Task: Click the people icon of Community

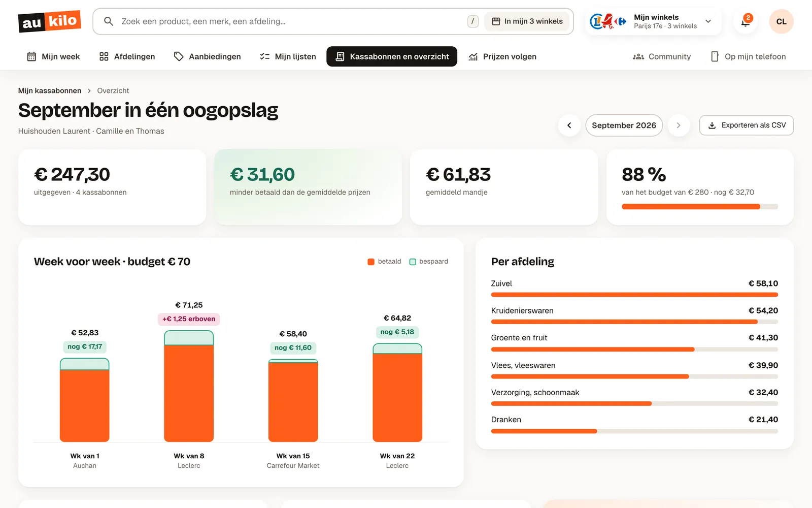Action: pyautogui.click(x=638, y=56)
